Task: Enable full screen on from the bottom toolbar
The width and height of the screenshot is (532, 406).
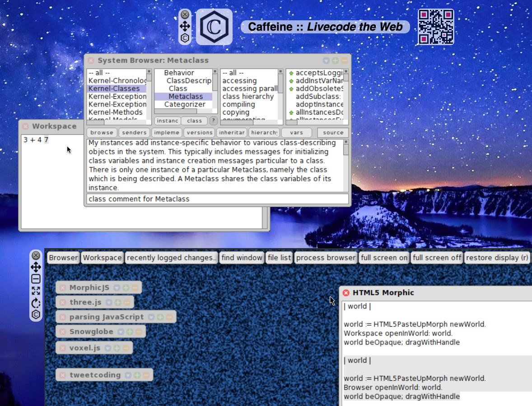Action: [384, 258]
